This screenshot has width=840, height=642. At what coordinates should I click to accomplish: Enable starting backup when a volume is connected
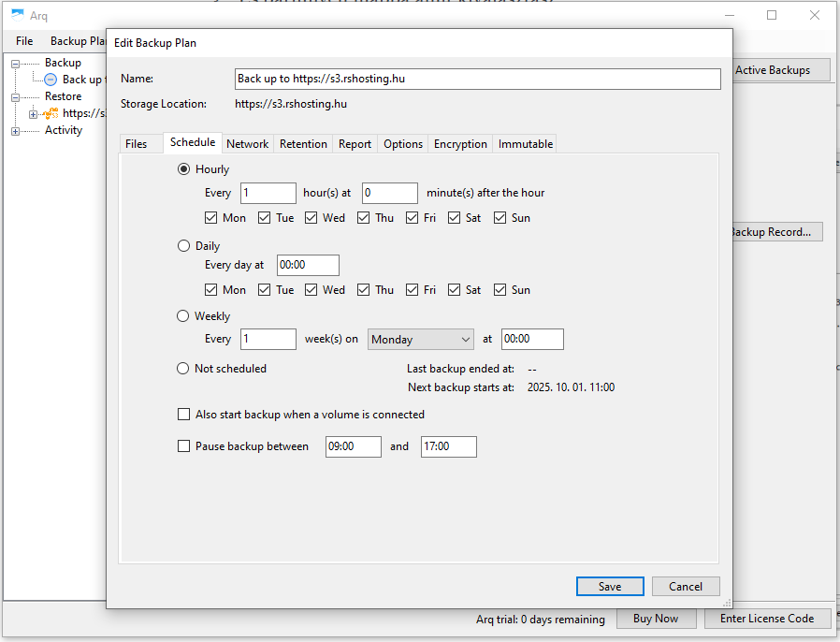[183, 415]
